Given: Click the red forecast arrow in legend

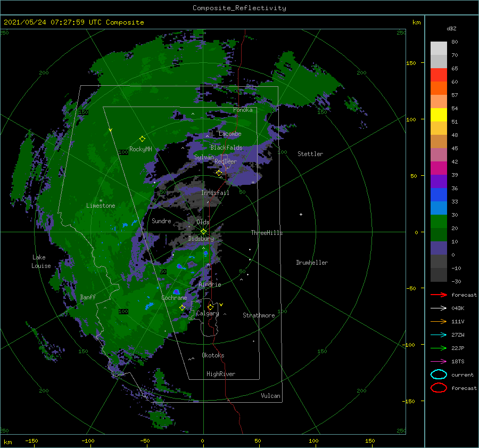Looking at the screenshot, I should point(439,295).
